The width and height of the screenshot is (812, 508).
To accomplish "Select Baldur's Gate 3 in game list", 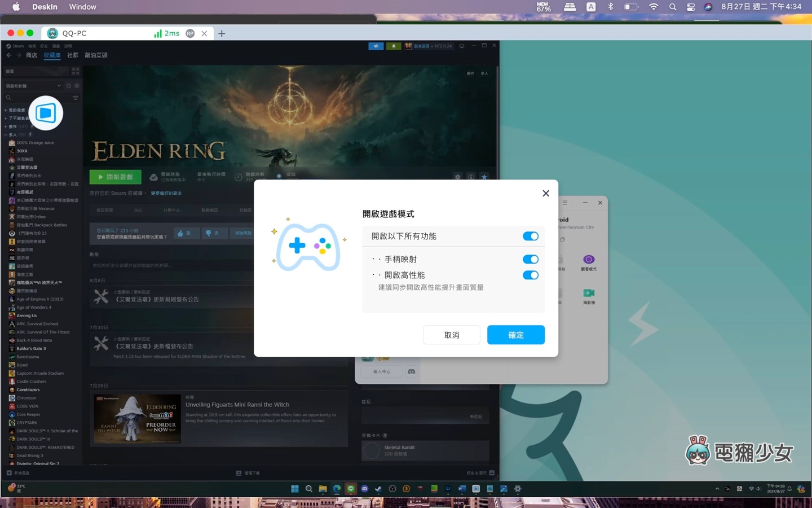I will coord(31,348).
